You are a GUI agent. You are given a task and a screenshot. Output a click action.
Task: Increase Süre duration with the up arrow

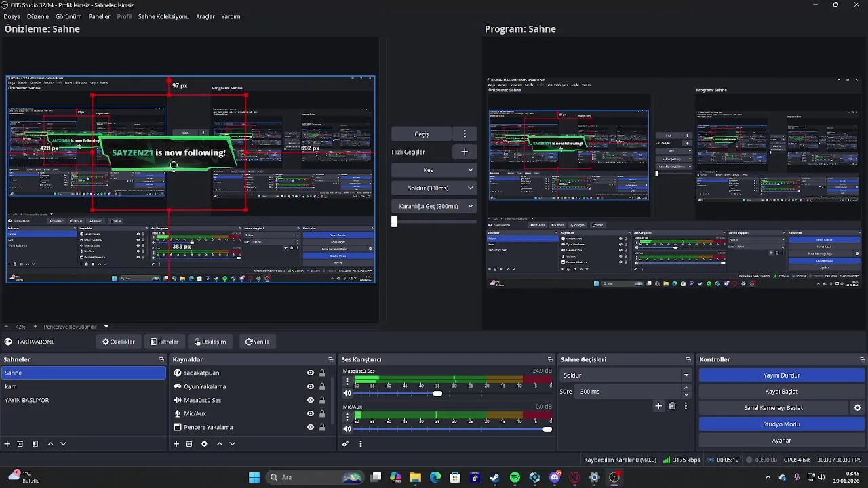pyautogui.click(x=686, y=388)
